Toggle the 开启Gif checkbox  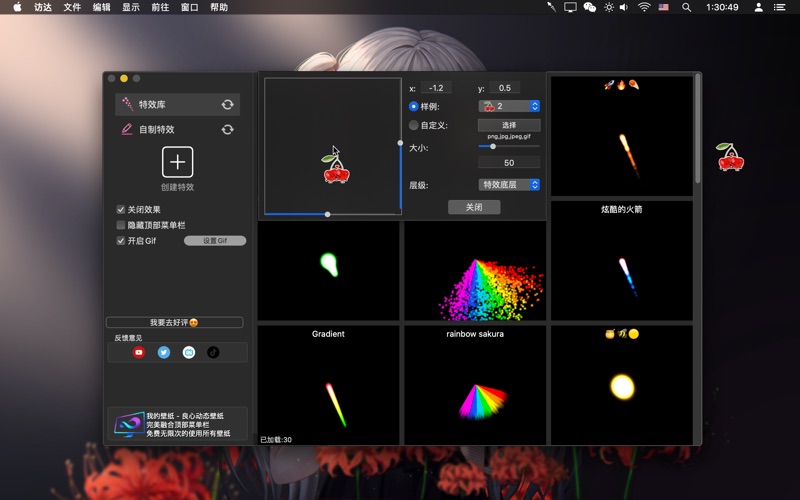click(121, 241)
